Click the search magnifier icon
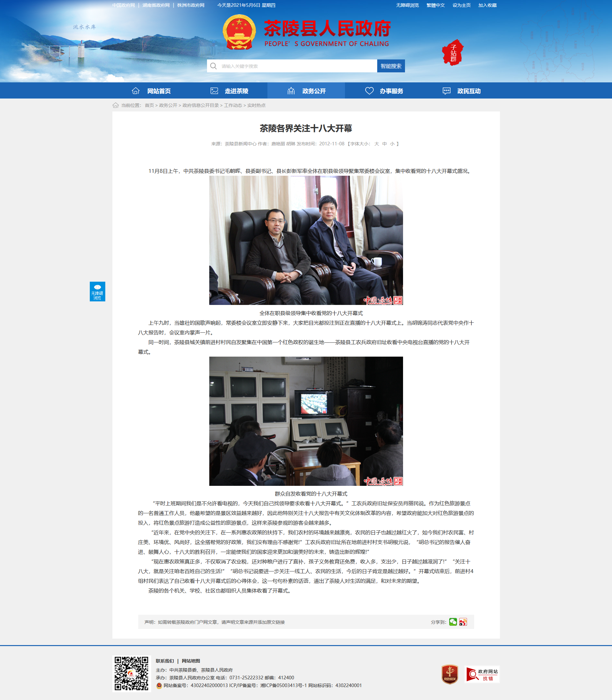This screenshot has width=612, height=700. pyautogui.click(x=213, y=66)
